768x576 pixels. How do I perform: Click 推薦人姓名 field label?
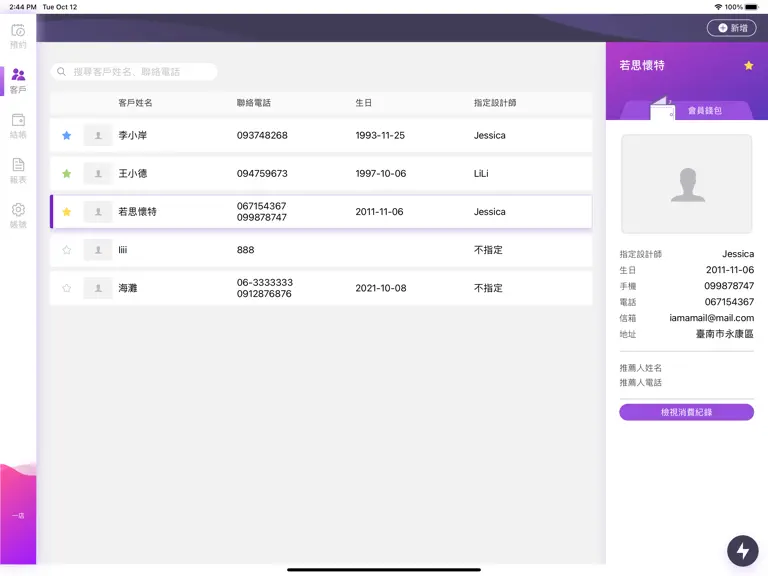641,368
